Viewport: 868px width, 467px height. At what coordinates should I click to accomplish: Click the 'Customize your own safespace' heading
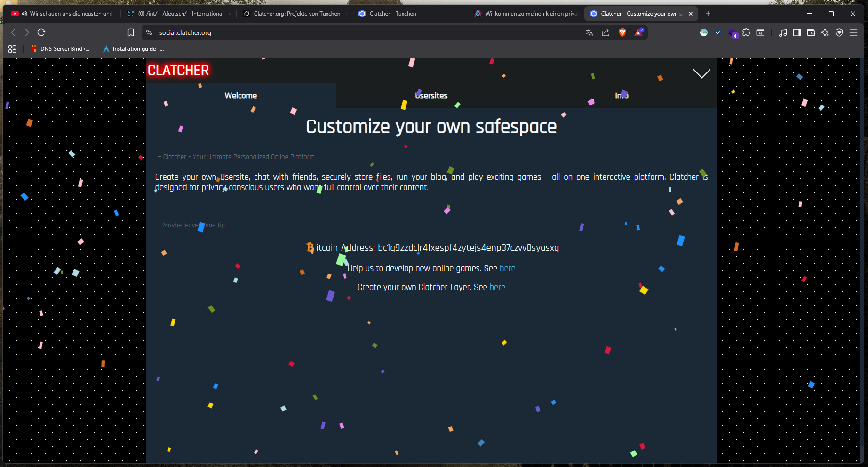pos(431,127)
